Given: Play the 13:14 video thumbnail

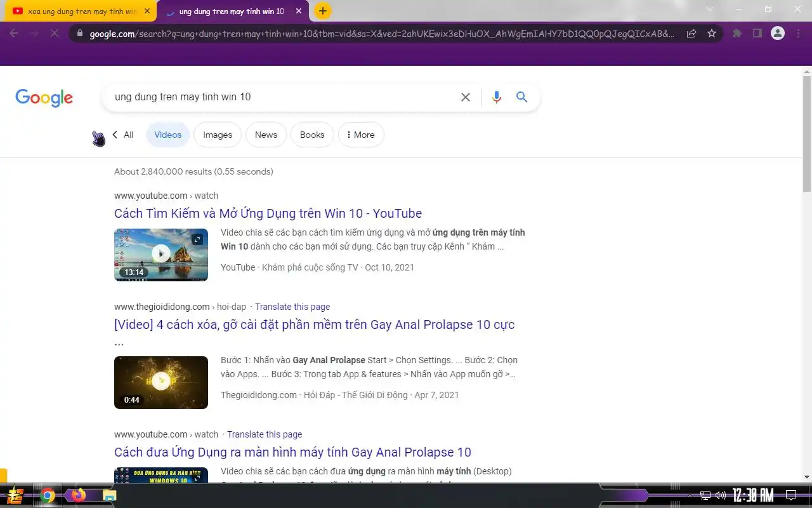Looking at the screenshot, I should (161, 254).
